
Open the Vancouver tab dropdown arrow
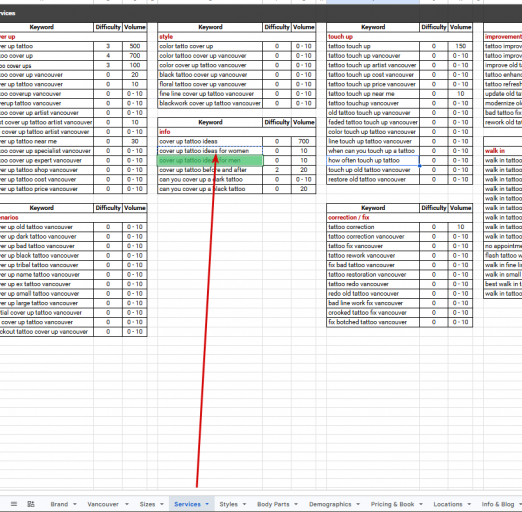127,504
